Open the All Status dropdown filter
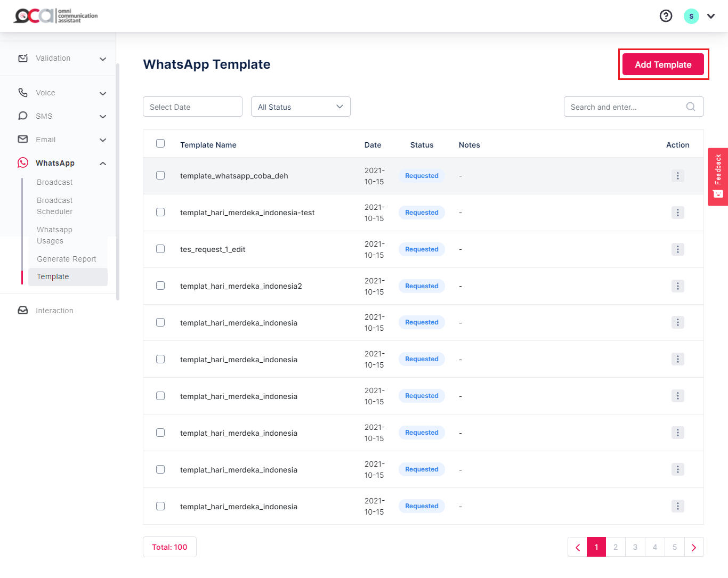The image size is (728, 578). (301, 107)
